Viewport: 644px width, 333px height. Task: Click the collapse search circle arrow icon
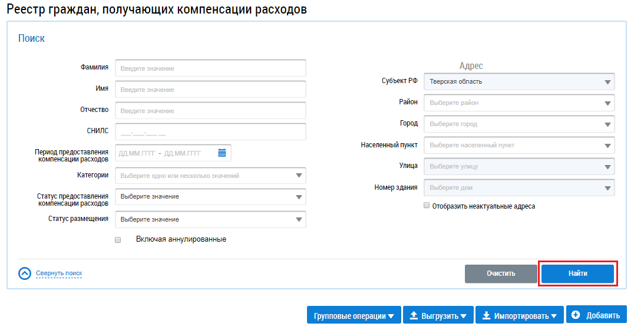25,273
